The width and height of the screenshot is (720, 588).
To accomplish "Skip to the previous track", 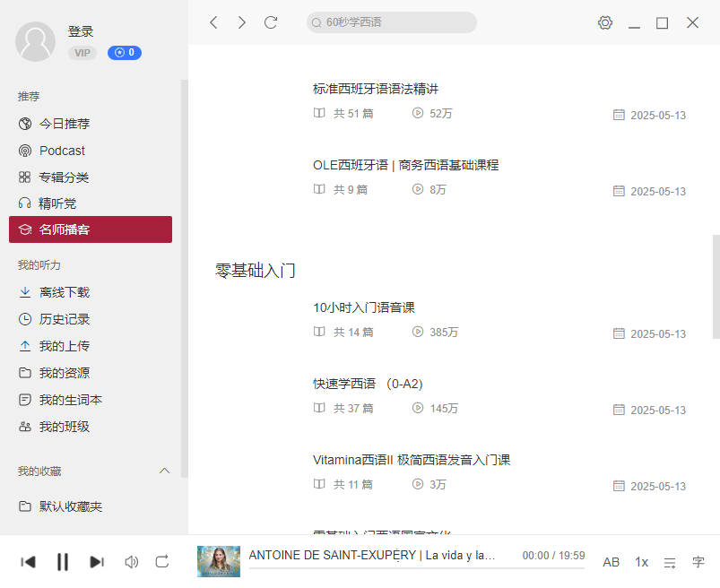I will 28,562.
